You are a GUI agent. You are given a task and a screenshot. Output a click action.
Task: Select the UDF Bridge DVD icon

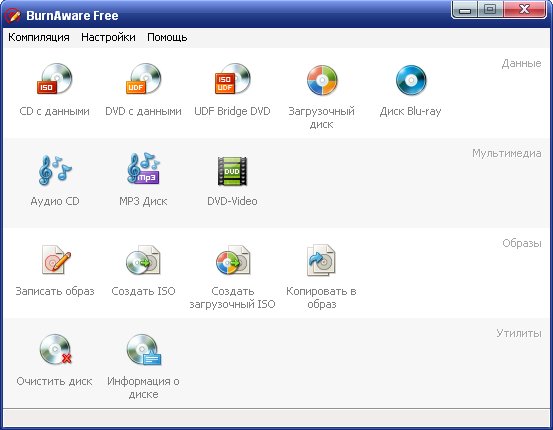click(232, 79)
